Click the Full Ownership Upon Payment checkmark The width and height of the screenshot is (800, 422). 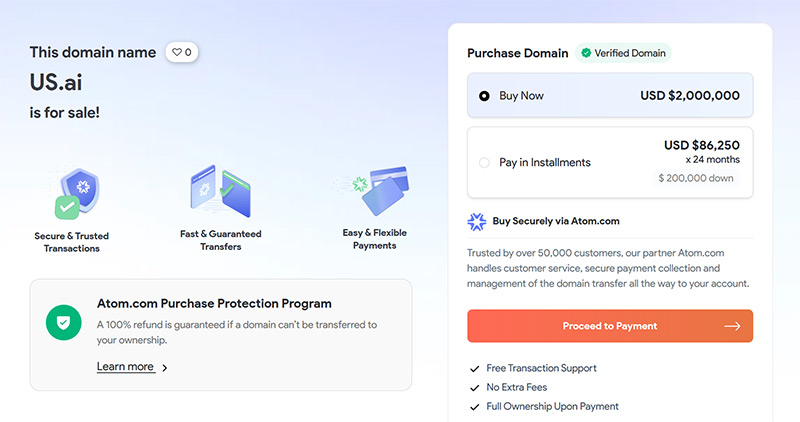(475, 406)
